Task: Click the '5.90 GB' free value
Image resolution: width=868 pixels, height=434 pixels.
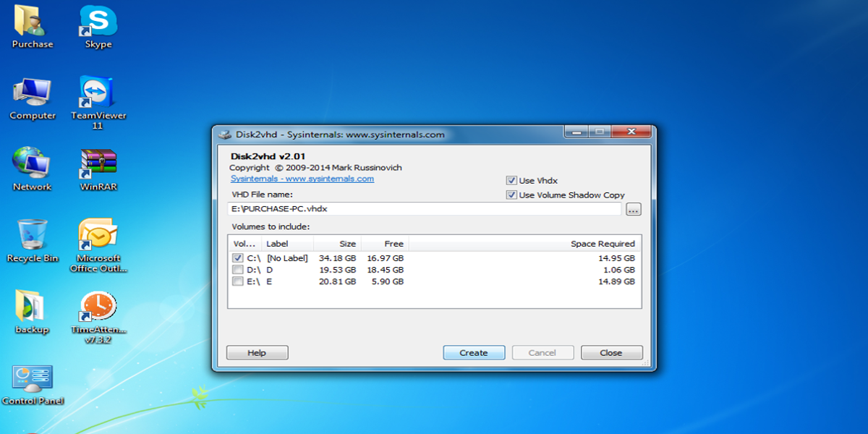Action: pyautogui.click(x=387, y=281)
